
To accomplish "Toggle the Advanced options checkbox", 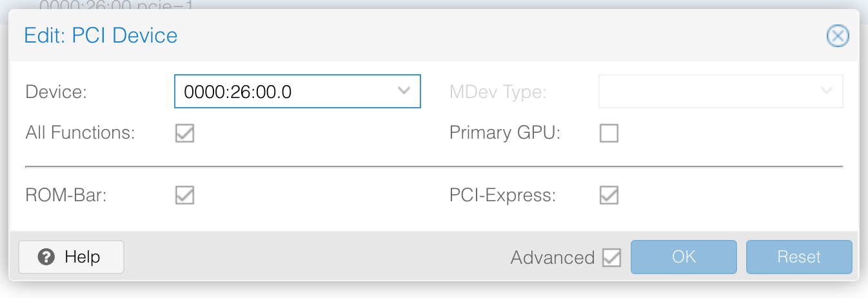I will coord(611,258).
